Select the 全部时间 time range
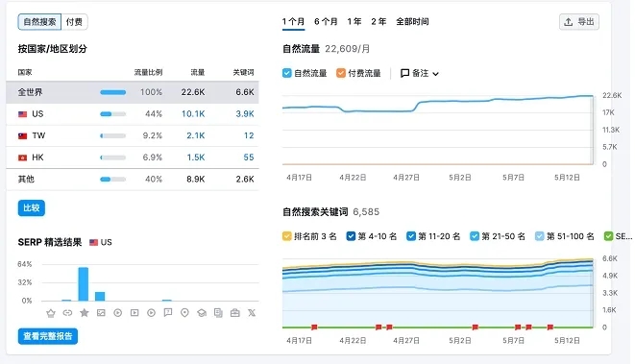This screenshot has width=635, height=364. pos(412,21)
